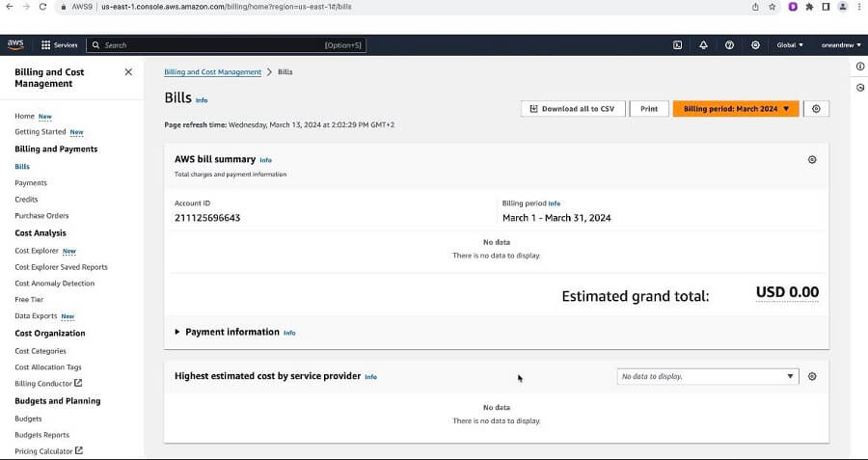Close the Billing and Cost Management sidebar
Image resolution: width=868 pixels, height=460 pixels.
click(128, 72)
